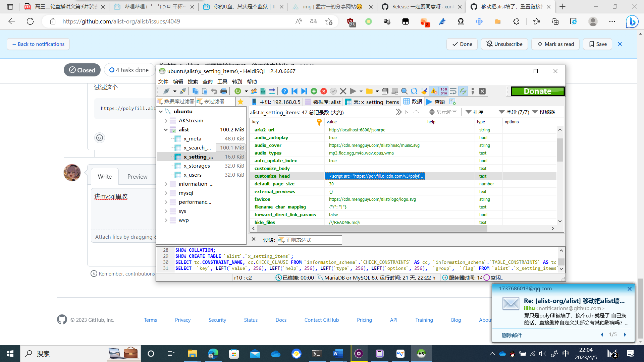Click the Export grid rows CSV icon

click(x=263, y=91)
